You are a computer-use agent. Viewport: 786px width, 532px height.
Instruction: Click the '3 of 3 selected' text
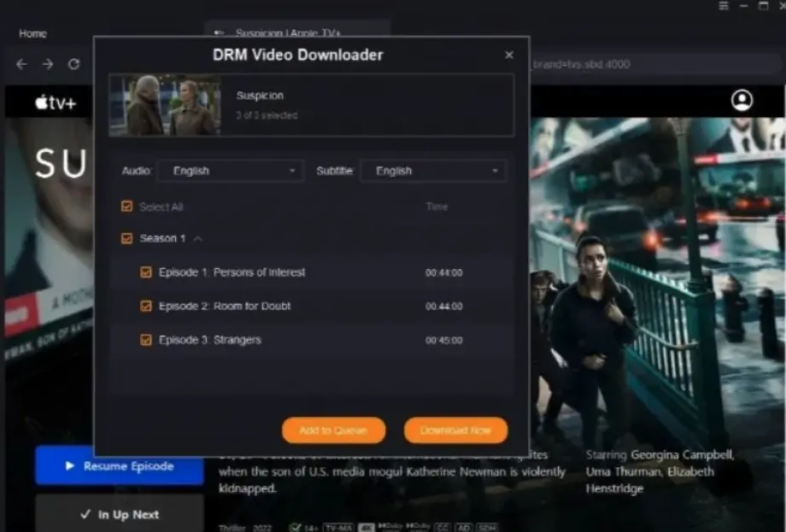267,115
